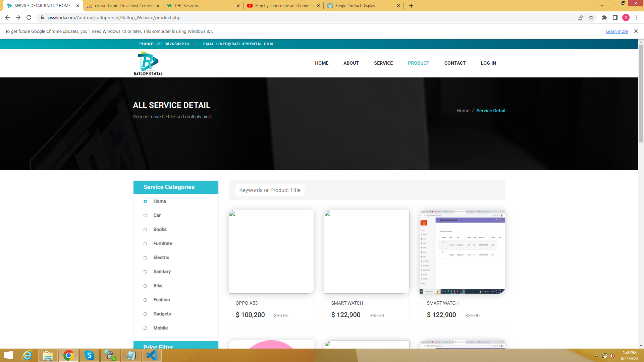Bookmark page with star icon
The image size is (644, 362).
(591, 17)
